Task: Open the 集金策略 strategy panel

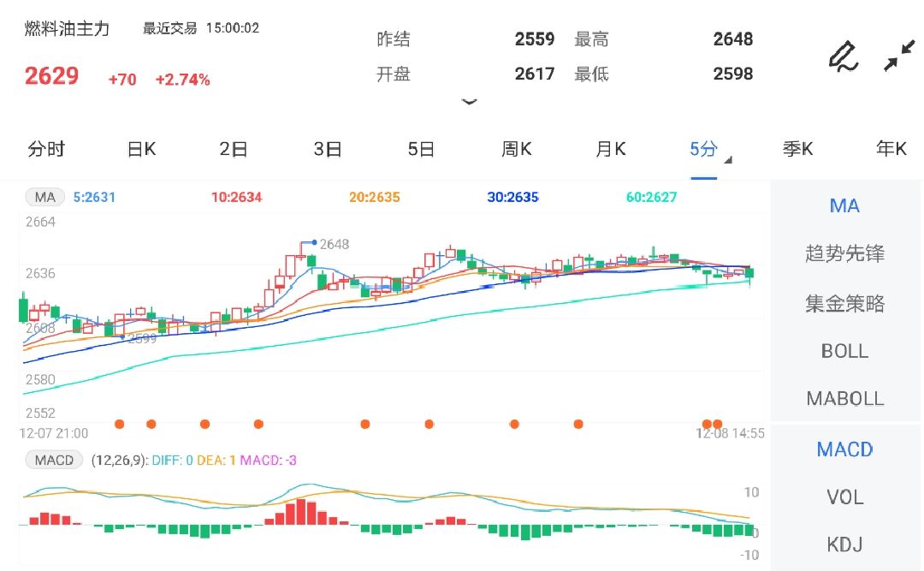Action: tap(845, 304)
